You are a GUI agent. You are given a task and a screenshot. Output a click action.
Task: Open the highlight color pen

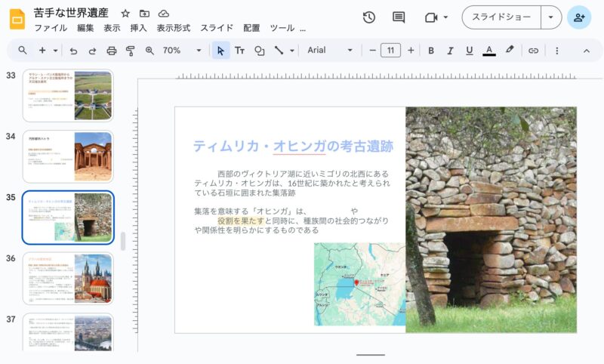(x=510, y=50)
